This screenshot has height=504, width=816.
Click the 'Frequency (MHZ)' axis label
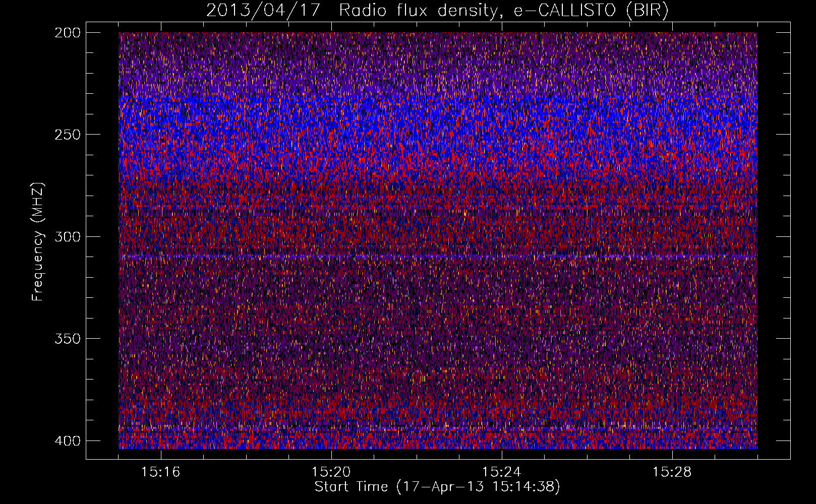38,242
